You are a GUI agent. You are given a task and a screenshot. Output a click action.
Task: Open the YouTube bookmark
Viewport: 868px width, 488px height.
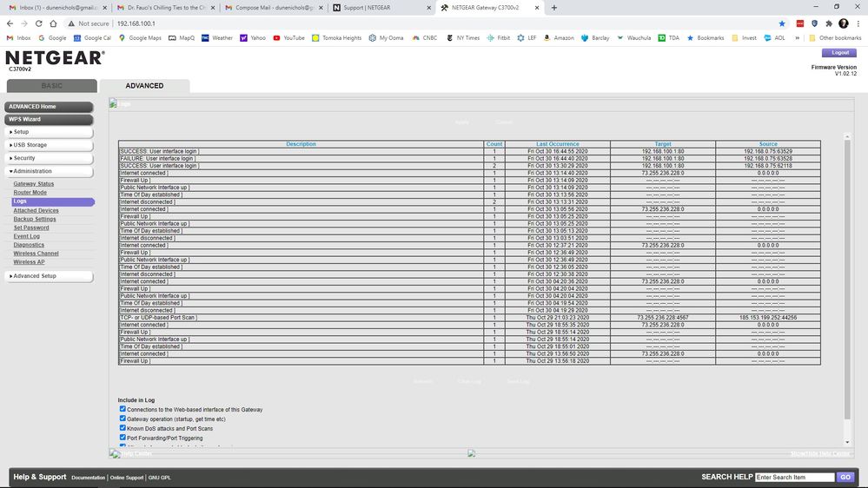pos(288,38)
